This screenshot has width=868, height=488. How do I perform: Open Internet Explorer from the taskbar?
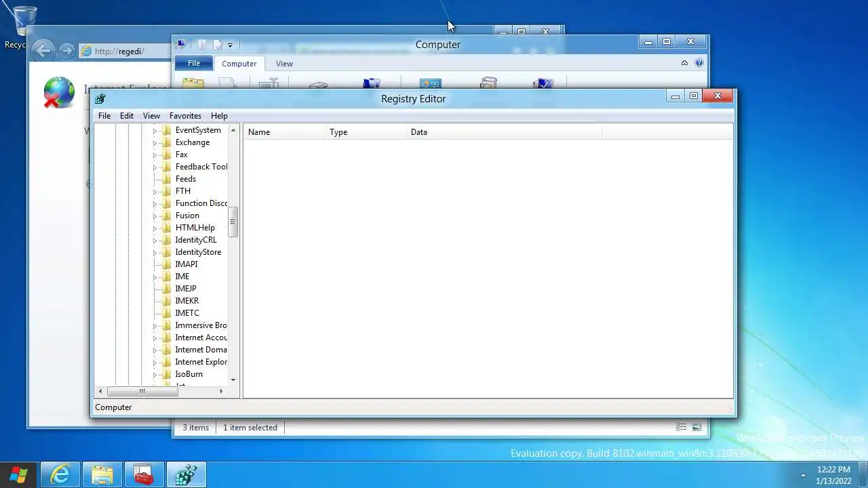(60, 474)
